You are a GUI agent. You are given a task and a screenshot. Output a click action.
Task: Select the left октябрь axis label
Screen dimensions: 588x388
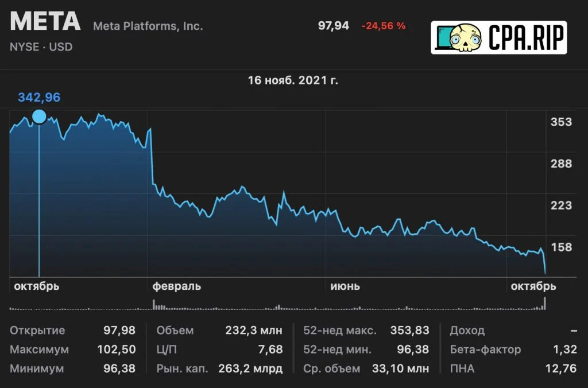pyautogui.click(x=36, y=286)
